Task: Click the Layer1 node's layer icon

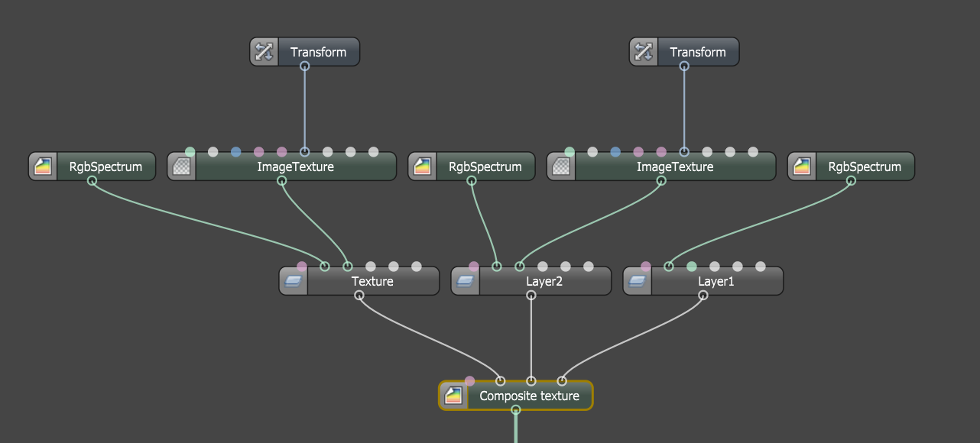Action: (x=638, y=281)
